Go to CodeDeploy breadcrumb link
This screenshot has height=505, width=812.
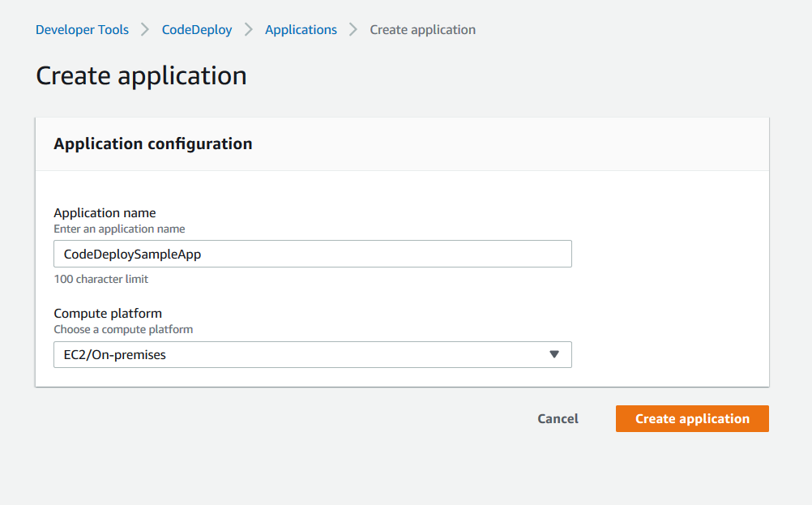(x=197, y=29)
